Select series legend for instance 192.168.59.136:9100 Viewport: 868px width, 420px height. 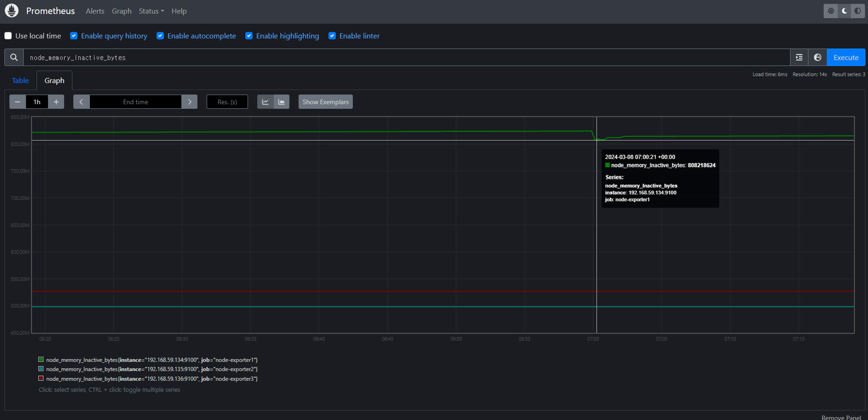click(x=148, y=379)
